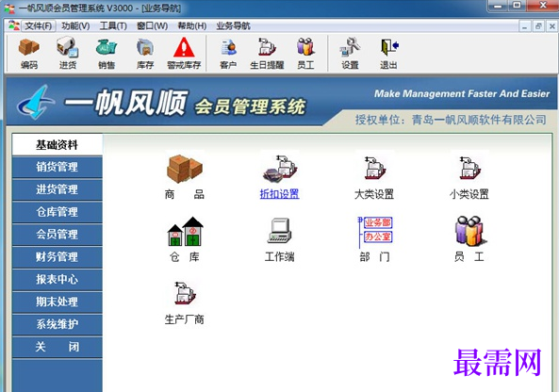Select the 基础资料 sidebar tab
The image size is (559, 392).
click(x=58, y=145)
